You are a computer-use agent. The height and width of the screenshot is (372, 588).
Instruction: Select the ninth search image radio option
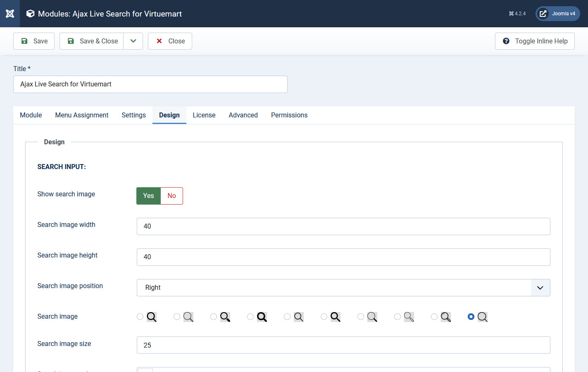[434, 317]
